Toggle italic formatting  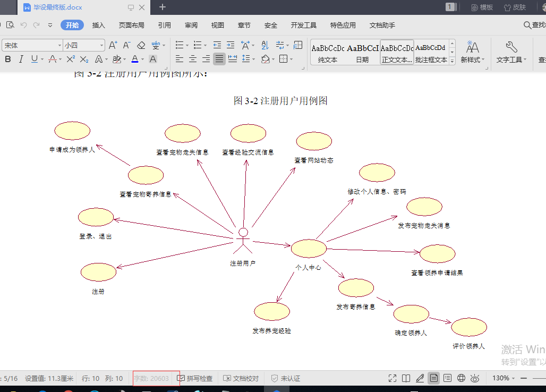tap(21, 59)
